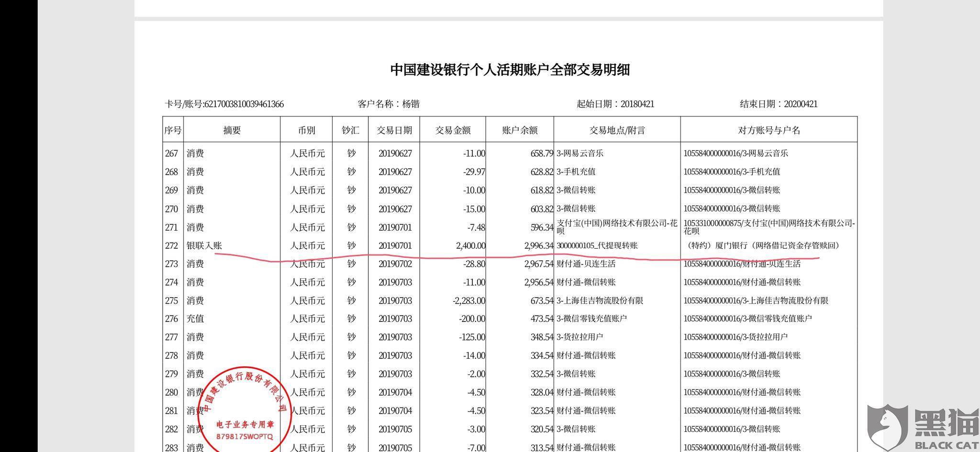Image resolution: width=980 pixels, height=452 pixels.
Task: Click 充值 summary in row 276
Action: coord(195,319)
